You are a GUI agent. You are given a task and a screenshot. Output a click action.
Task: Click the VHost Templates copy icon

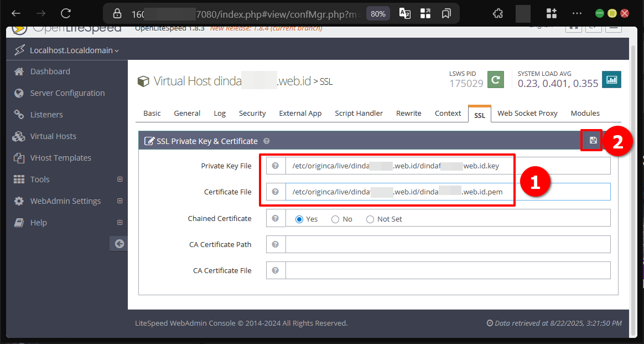pos(19,158)
